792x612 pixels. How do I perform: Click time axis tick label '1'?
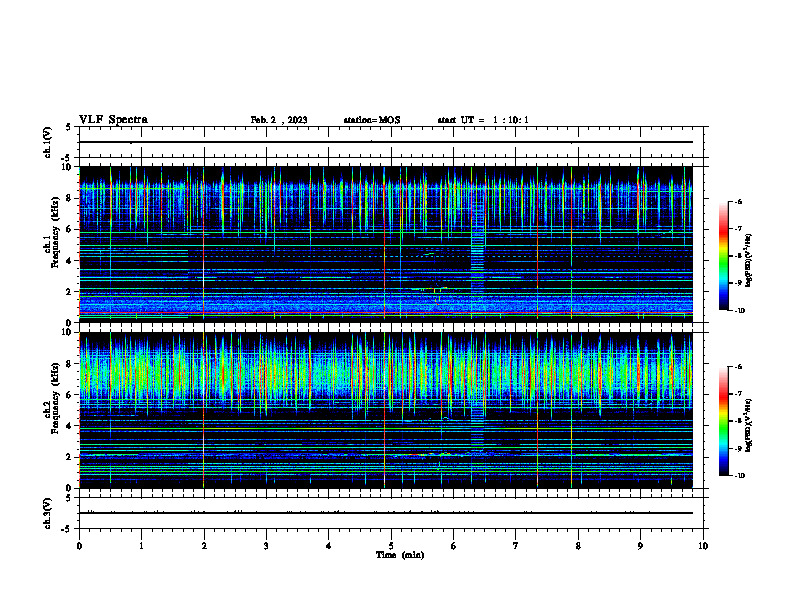[141, 546]
